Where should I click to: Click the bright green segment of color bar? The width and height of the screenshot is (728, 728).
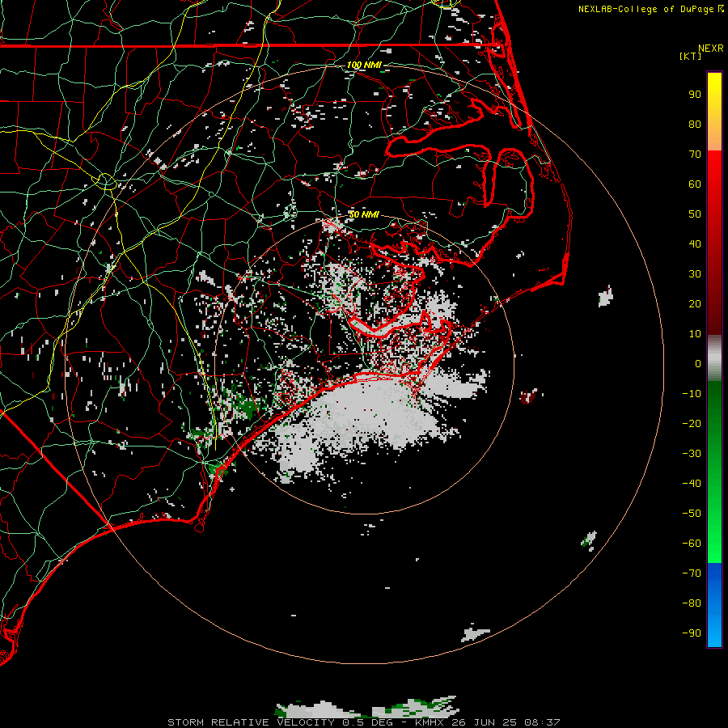click(714, 520)
